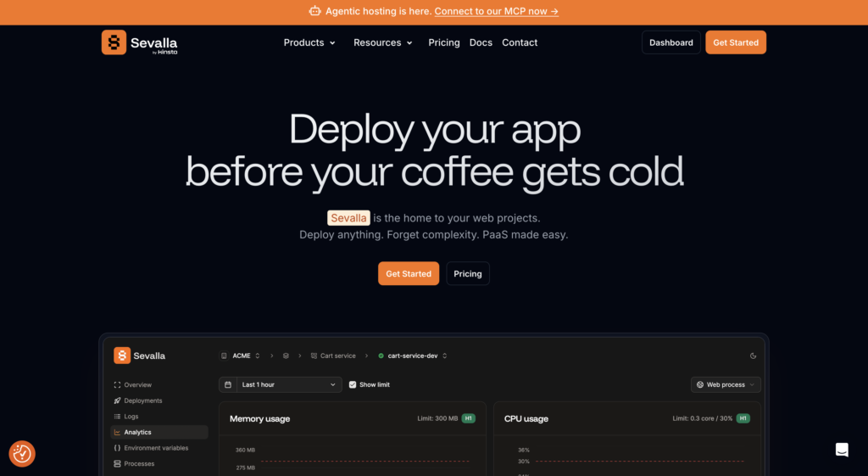
Task: Click the green status dot beside cart-service-dev
Action: [x=381, y=356]
